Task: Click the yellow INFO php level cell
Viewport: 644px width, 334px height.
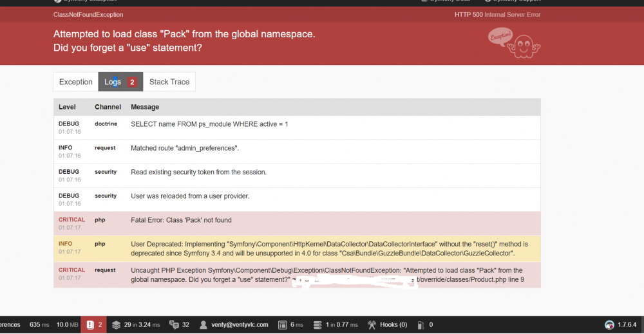Action: (x=70, y=247)
